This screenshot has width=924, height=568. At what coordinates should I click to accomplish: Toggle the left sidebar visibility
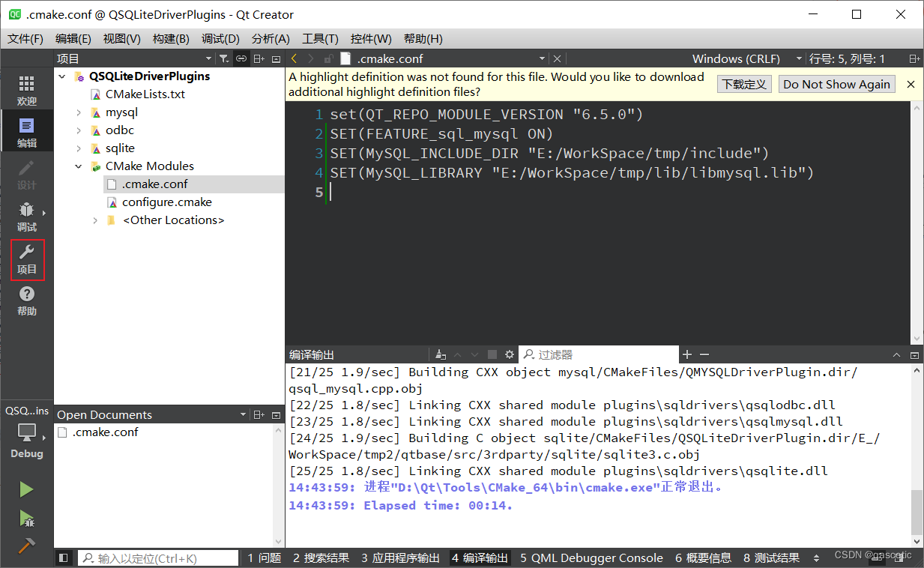click(x=63, y=558)
